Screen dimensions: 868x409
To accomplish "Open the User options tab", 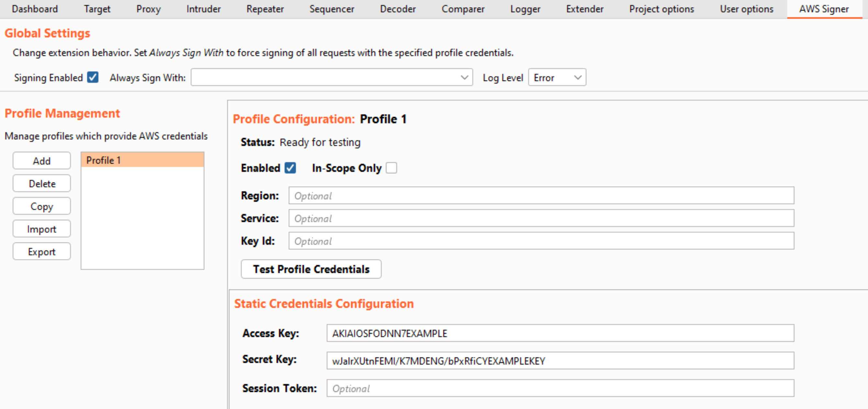I will click(746, 9).
